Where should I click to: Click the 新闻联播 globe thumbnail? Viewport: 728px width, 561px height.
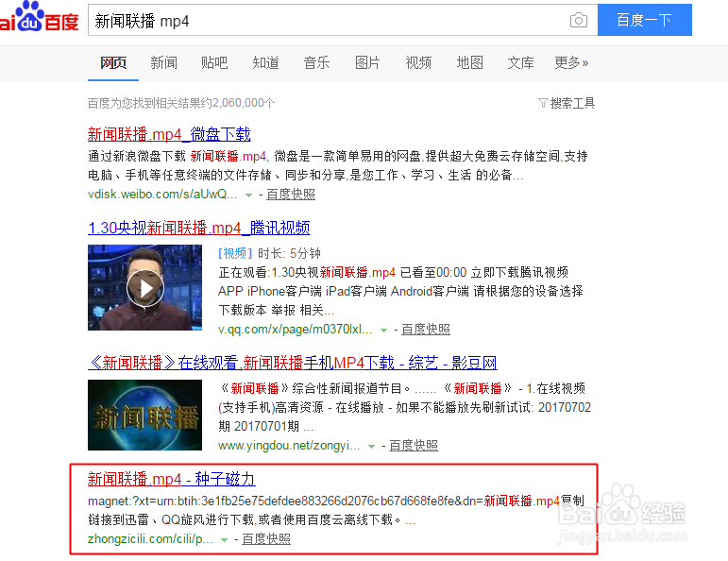[x=144, y=416]
